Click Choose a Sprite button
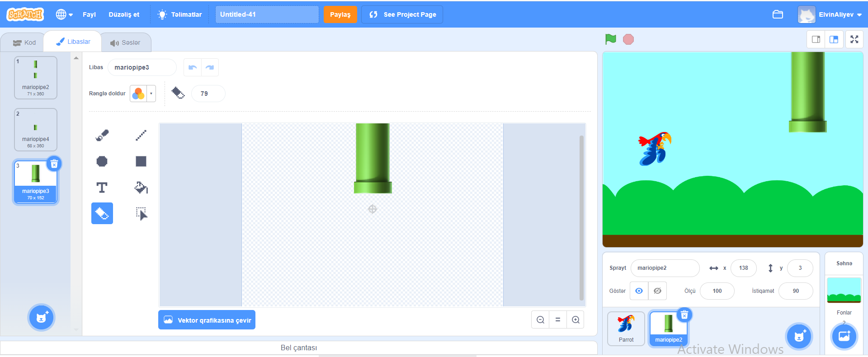This screenshot has height=357, width=868. point(799,336)
